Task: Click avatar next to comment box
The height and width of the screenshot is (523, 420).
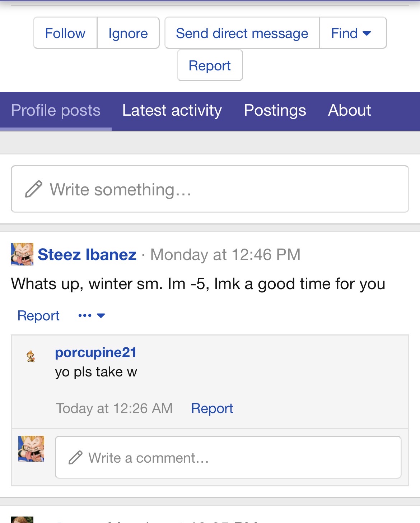Action: [x=31, y=448]
